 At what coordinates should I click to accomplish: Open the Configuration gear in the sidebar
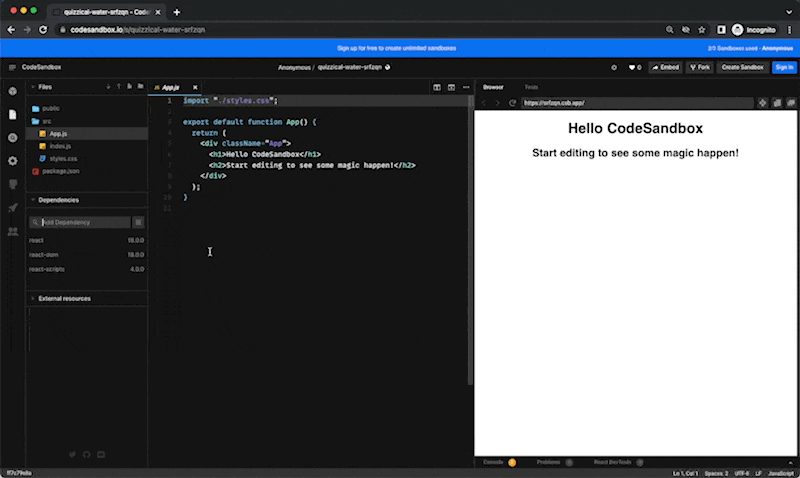pos(12,161)
